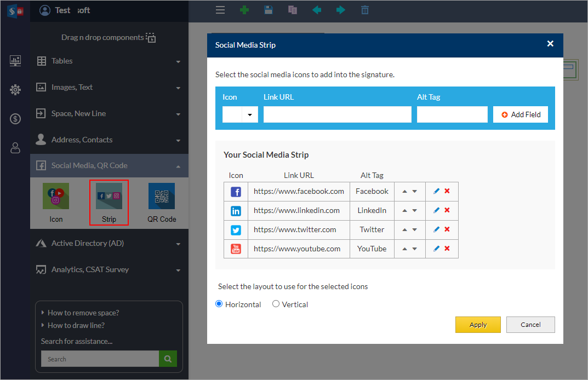Click the Alt Tag input field
This screenshot has width=588, height=380.
click(x=452, y=114)
